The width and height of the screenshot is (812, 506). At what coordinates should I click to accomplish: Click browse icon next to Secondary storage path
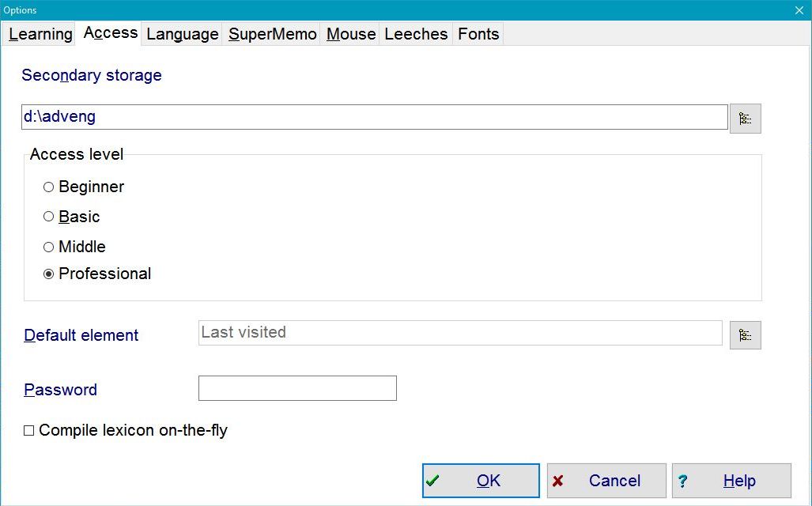pyautogui.click(x=745, y=119)
